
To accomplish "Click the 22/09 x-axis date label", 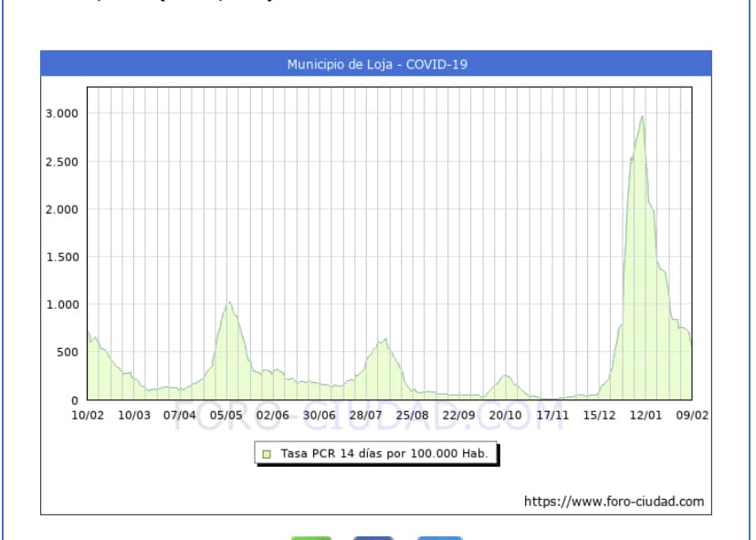I will coord(458,415).
